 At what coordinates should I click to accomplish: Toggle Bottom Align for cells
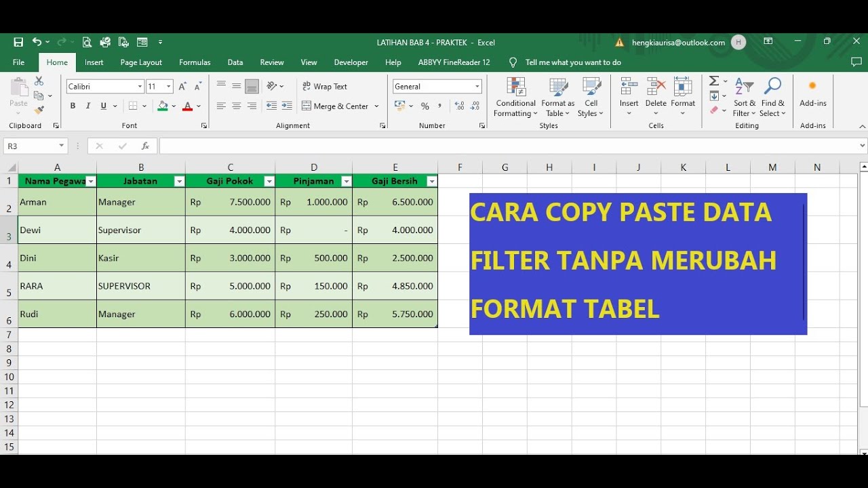[252, 86]
